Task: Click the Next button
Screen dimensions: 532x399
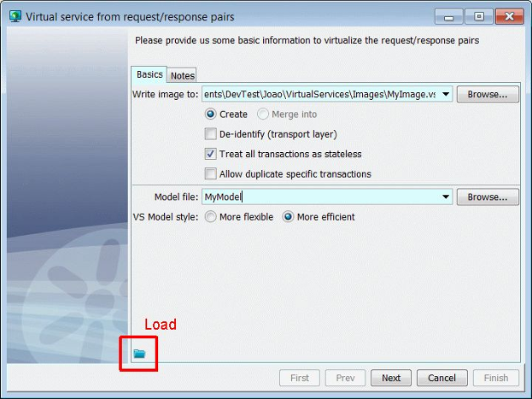Action: point(391,378)
